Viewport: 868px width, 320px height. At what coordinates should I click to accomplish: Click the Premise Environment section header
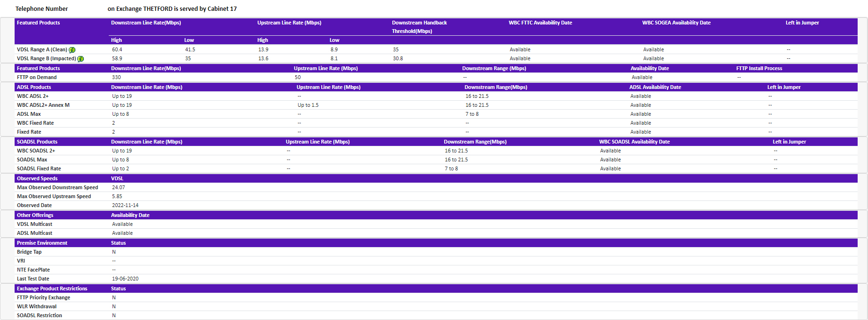click(x=42, y=243)
